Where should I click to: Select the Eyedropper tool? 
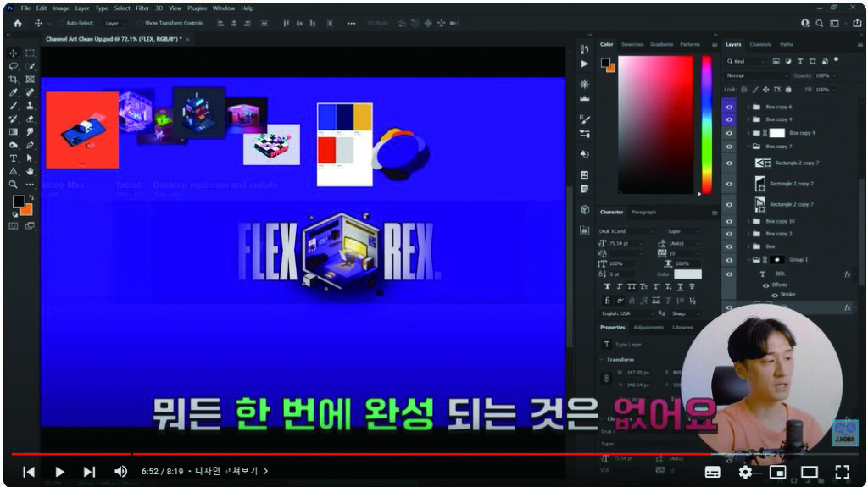[x=14, y=92]
